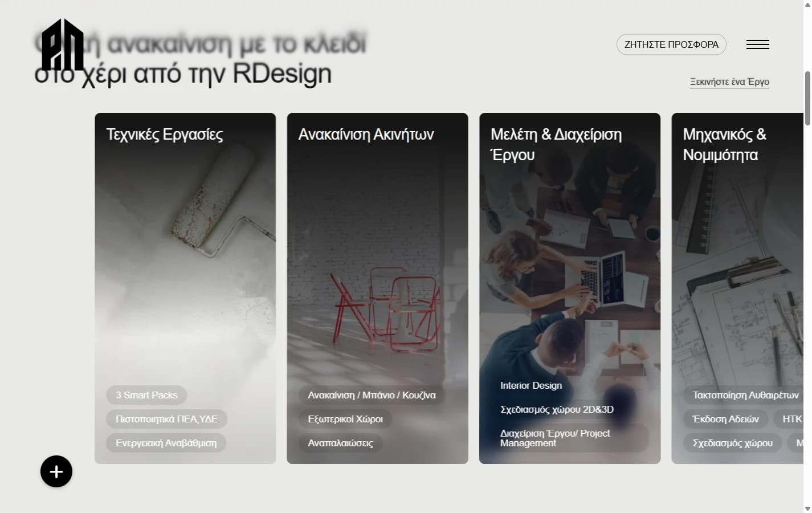Open the Τεχνικές Εργασίες card heading
Viewport: 812px width, 513px height.
click(164, 135)
